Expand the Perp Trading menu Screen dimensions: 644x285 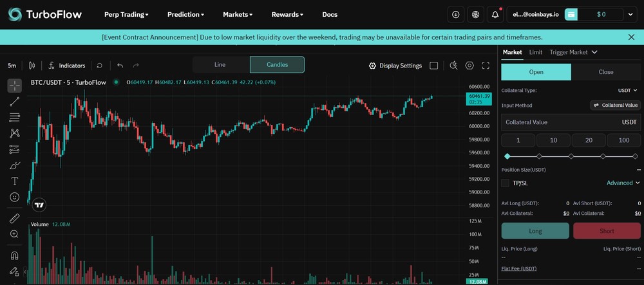126,14
